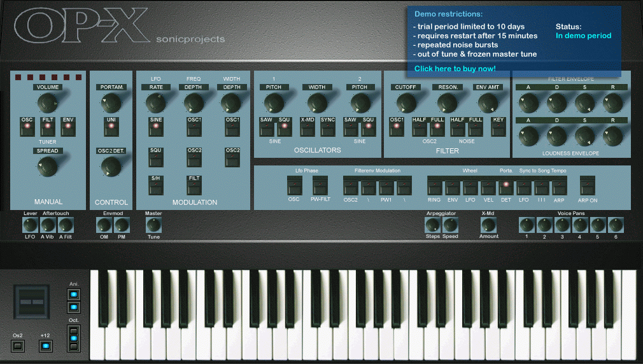Viewport: 643px width, 364px height.
Task: Enable the S/H LFO waveform button
Action: coord(156,186)
